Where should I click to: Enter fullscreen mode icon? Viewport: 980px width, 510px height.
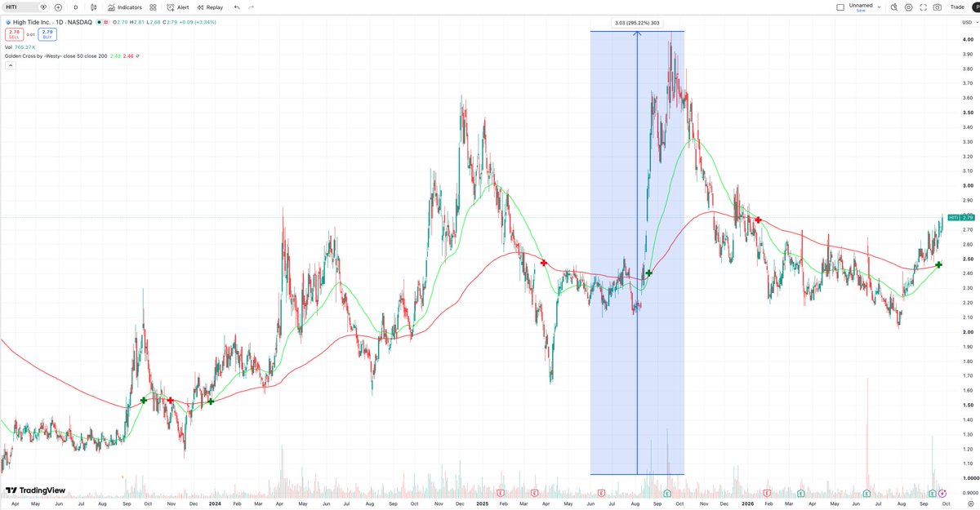[923, 7]
